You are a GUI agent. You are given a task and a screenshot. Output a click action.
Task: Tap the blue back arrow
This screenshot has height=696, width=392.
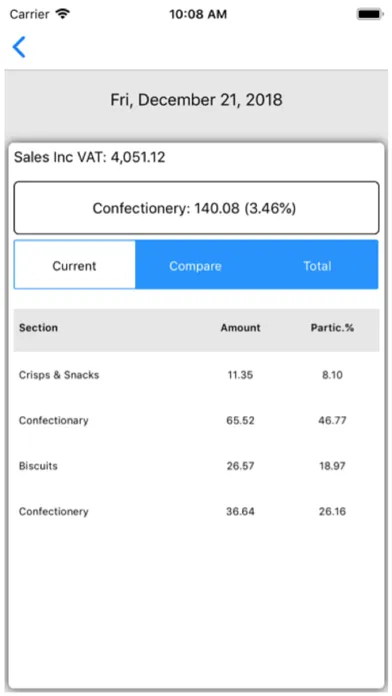pyautogui.click(x=19, y=47)
